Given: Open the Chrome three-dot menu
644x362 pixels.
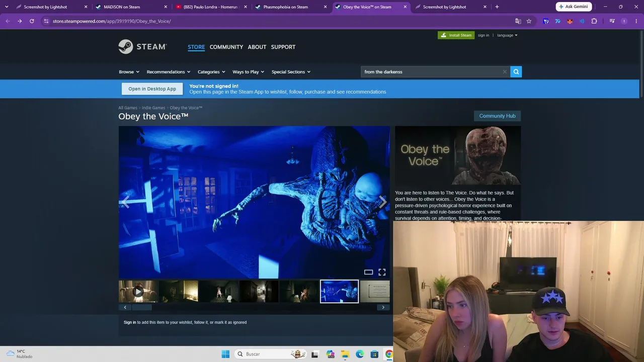Looking at the screenshot, I should pos(636,21).
